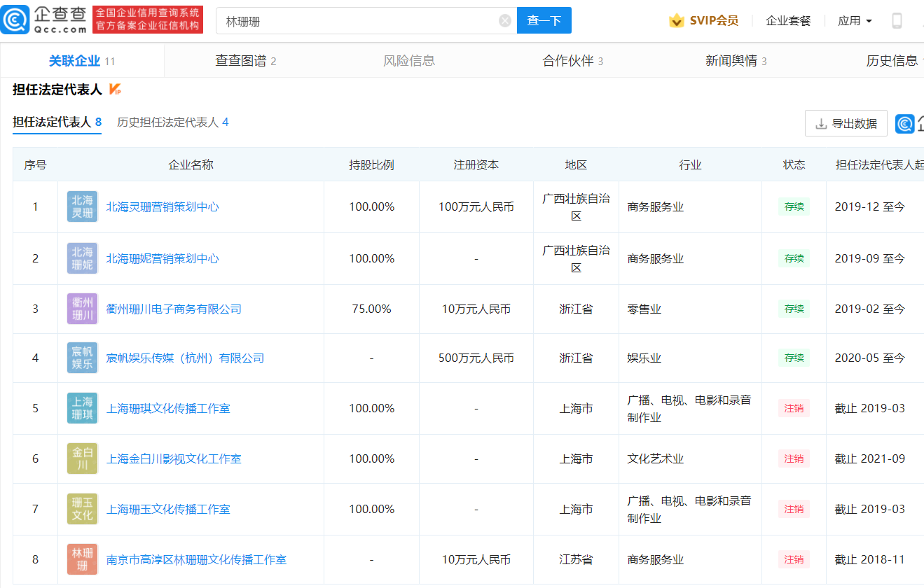This screenshot has width=924, height=588.
Task: Clear the search field with the X icon
Action: pos(505,21)
